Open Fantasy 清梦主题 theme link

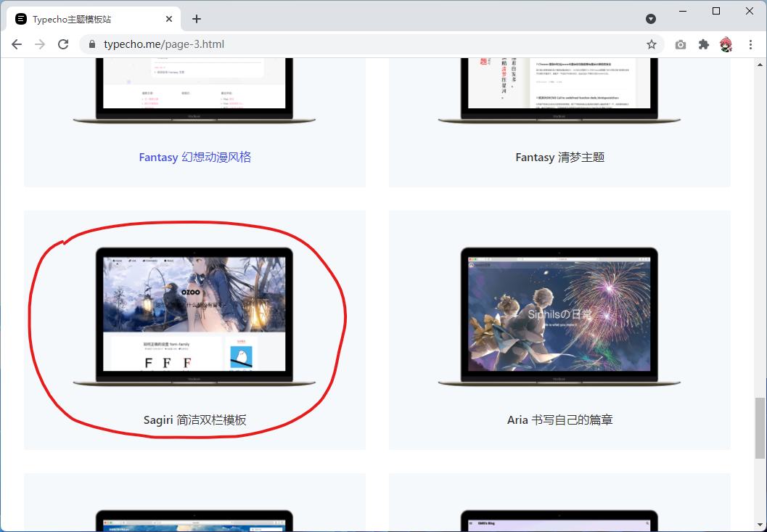[x=560, y=157]
